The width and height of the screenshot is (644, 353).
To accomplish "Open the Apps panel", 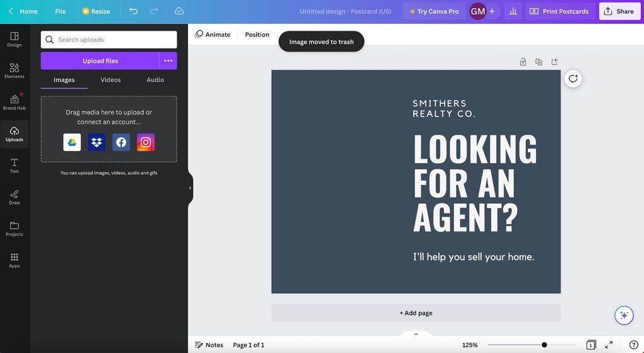I will (14, 260).
